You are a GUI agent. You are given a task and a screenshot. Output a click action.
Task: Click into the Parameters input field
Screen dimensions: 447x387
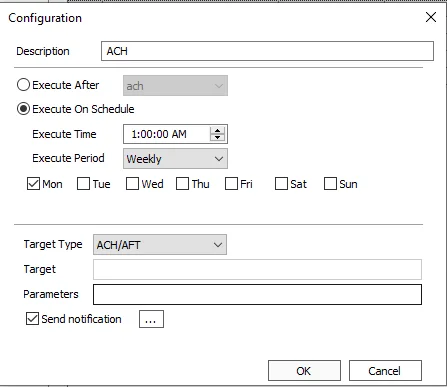(257, 294)
